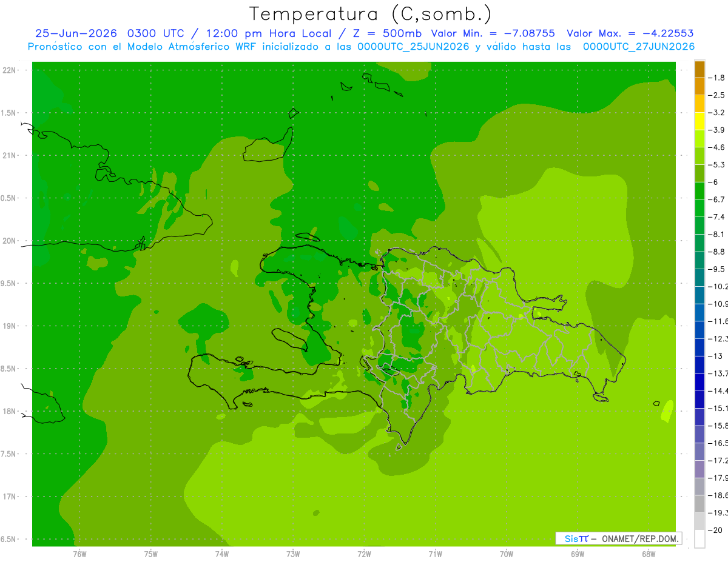Click the yellow swatch between -3.2 and -3.9
The height and width of the screenshot is (562, 728).
pyautogui.click(x=699, y=121)
